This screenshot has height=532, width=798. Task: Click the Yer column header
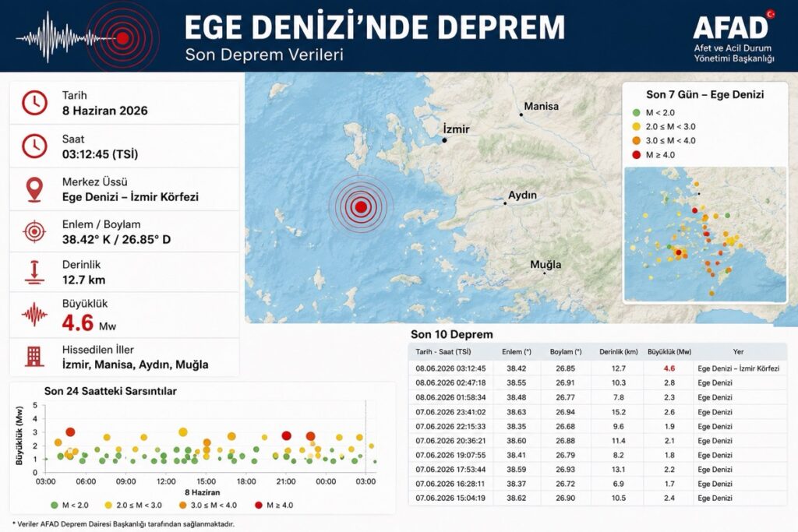point(739,351)
